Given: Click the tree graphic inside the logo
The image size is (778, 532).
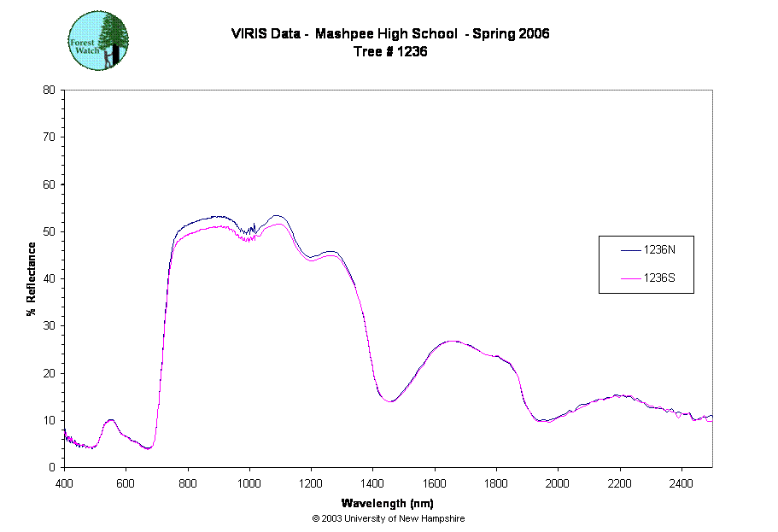Looking at the screenshot, I should [x=113, y=39].
